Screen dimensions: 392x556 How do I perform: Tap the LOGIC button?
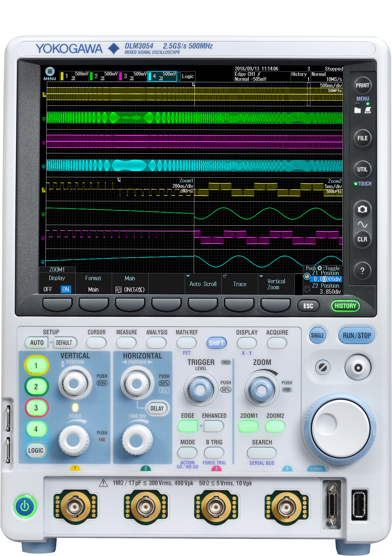pyautogui.click(x=36, y=450)
